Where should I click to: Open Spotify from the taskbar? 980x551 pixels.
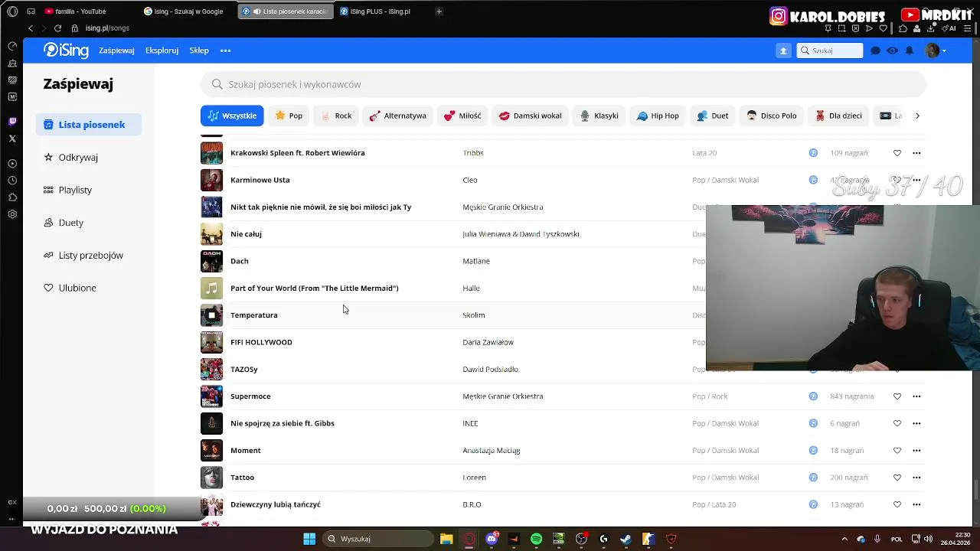tap(536, 539)
